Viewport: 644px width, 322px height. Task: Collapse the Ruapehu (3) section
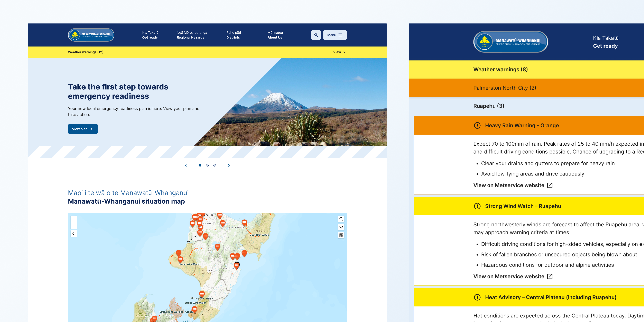coord(526,106)
